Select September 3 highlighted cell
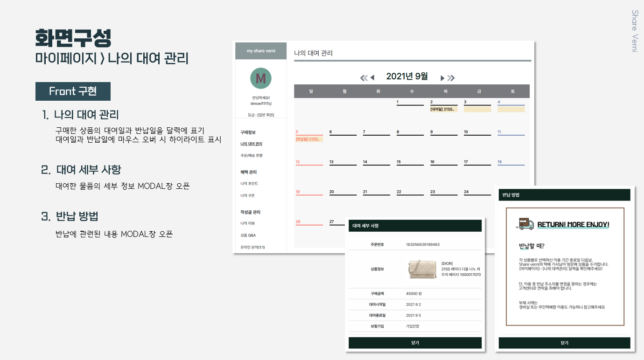The height and width of the screenshot is (360, 644). (477, 109)
